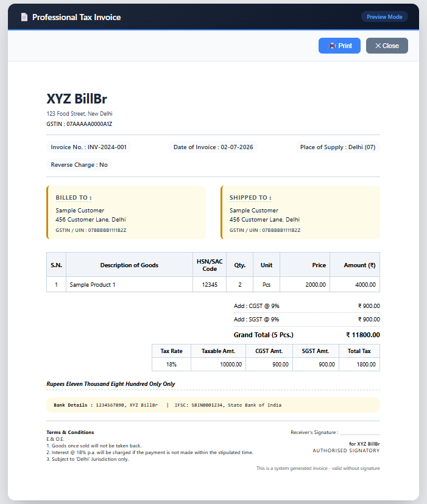Click the system generated invoice note

tap(318, 468)
